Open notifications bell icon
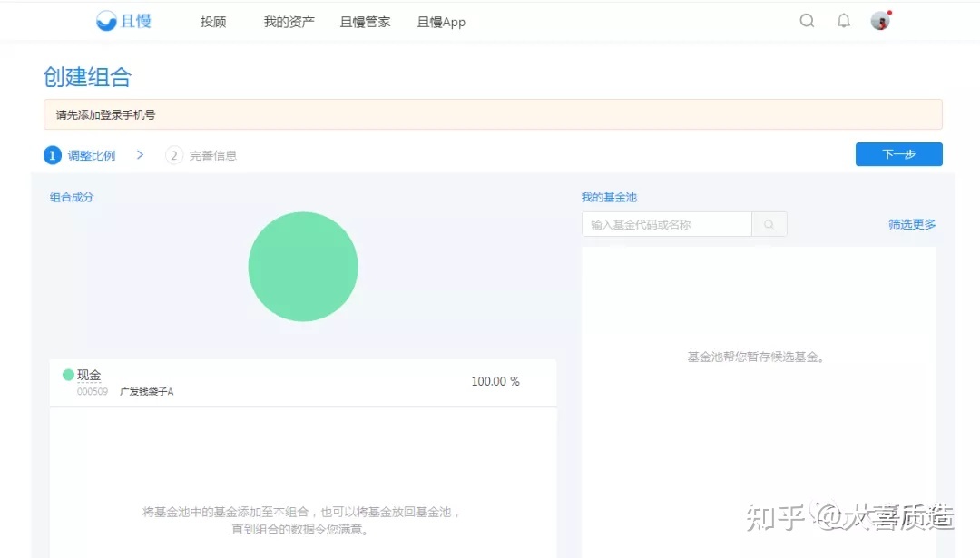The height and width of the screenshot is (558, 980). 844,21
